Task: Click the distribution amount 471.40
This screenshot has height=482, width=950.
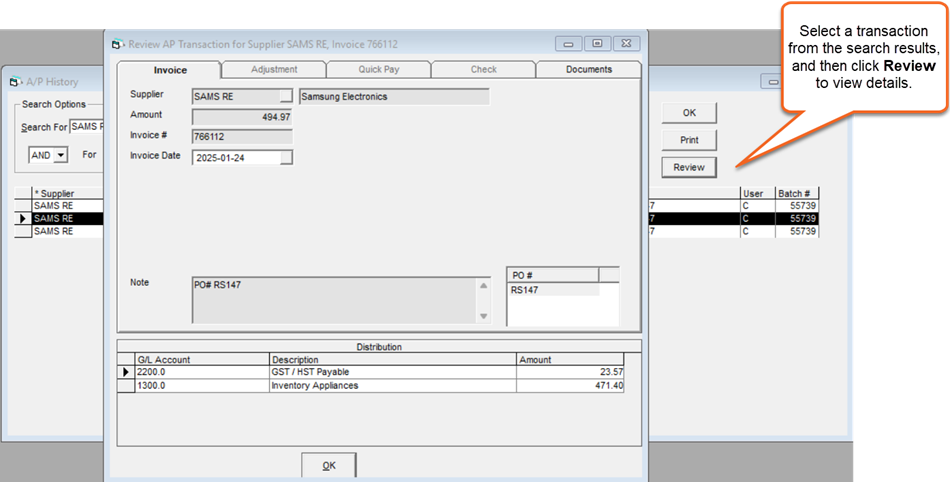Action: (570, 386)
